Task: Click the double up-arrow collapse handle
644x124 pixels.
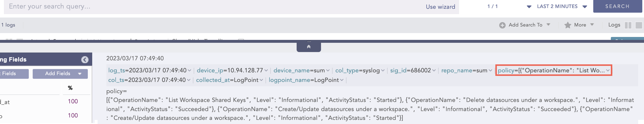Action: pos(309,47)
